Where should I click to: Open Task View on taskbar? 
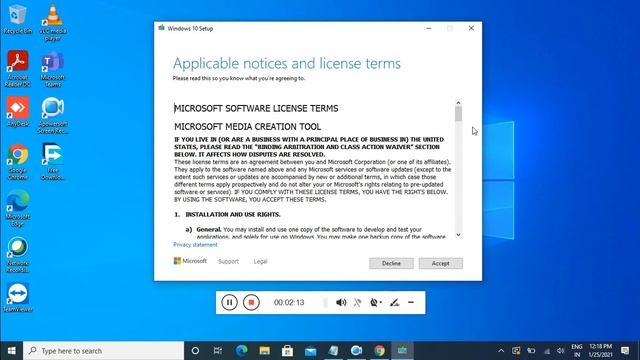[x=218, y=351]
